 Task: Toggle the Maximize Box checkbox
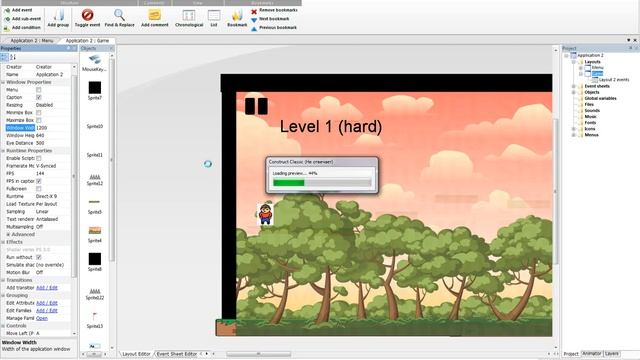(x=39, y=120)
